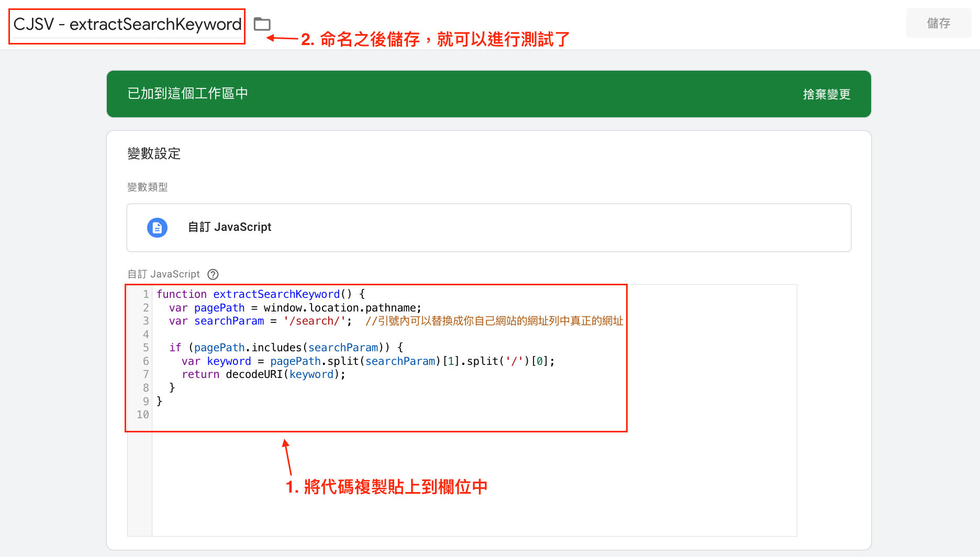The width and height of the screenshot is (980, 557).
Task: Click the 變數類型 label
Action: tap(148, 187)
